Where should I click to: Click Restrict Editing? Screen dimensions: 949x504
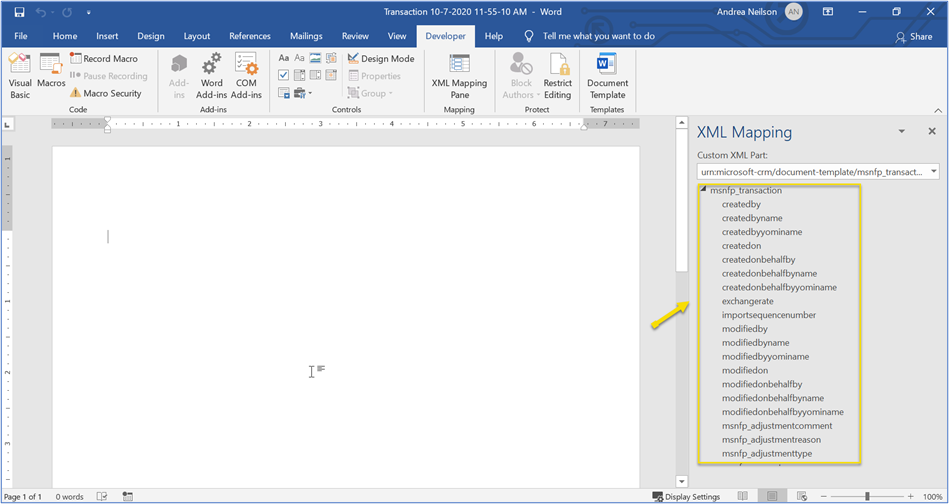(557, 76)
